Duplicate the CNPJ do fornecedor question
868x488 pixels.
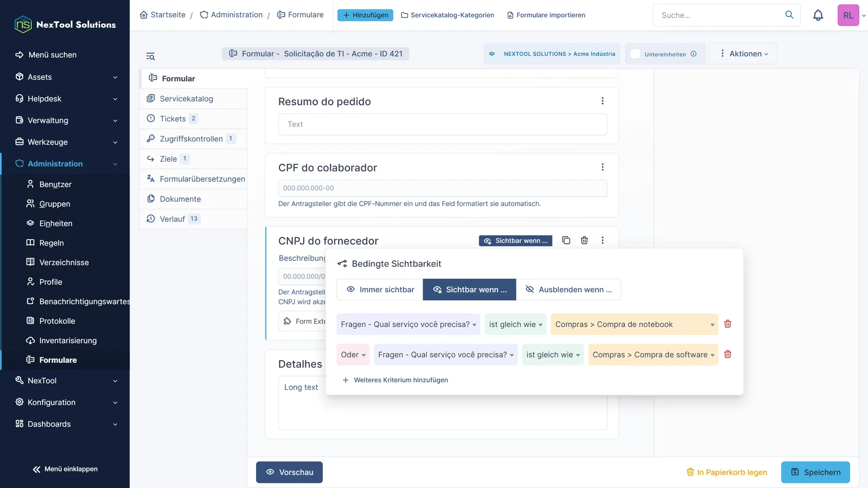tap(566, 240)
